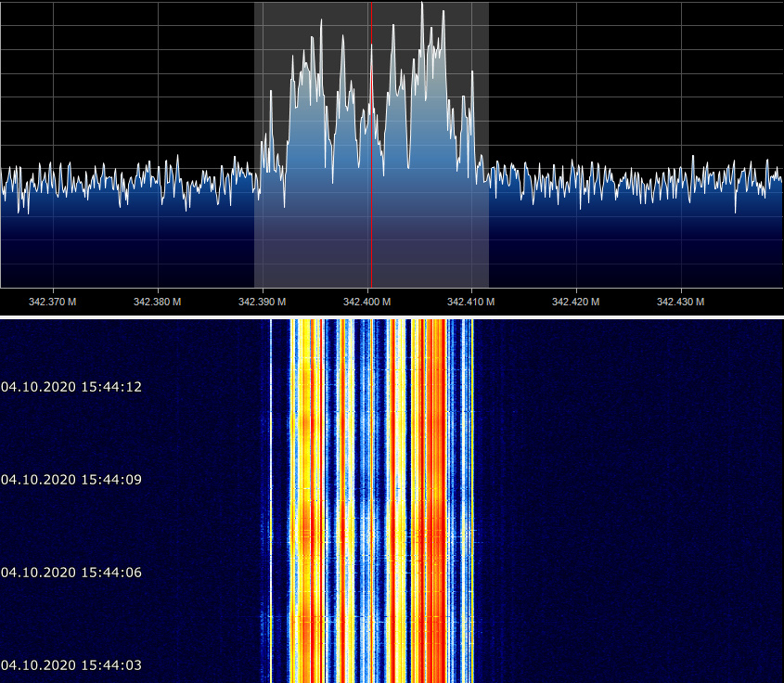Click the 342.420 M frequency axis label

576,302
